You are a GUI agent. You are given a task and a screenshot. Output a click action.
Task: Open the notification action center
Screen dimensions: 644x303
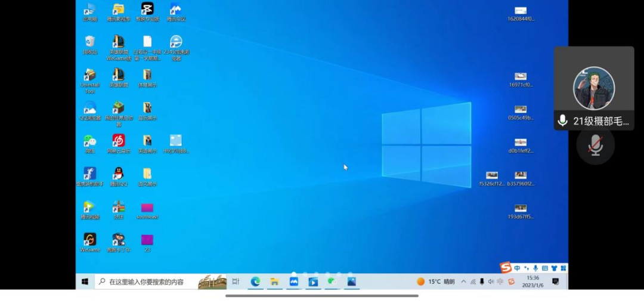pyautogui.click(x=555, y=282)
